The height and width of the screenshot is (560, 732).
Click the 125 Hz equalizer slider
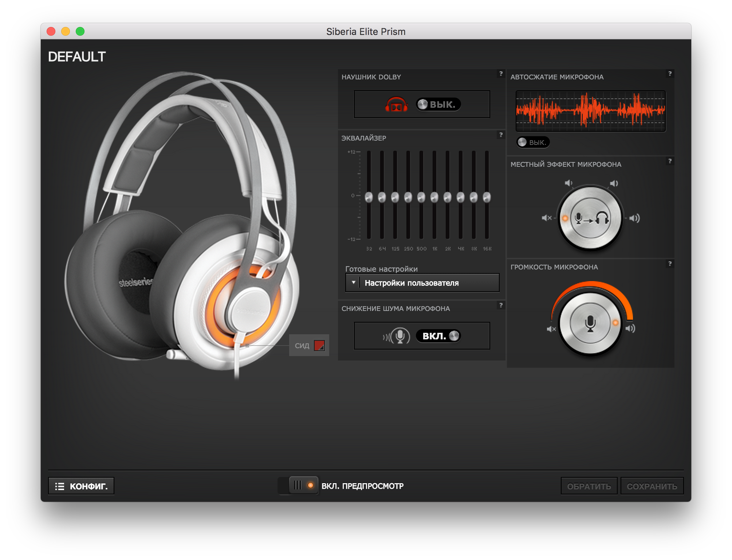pyautogui.click(x=395, y=197)
